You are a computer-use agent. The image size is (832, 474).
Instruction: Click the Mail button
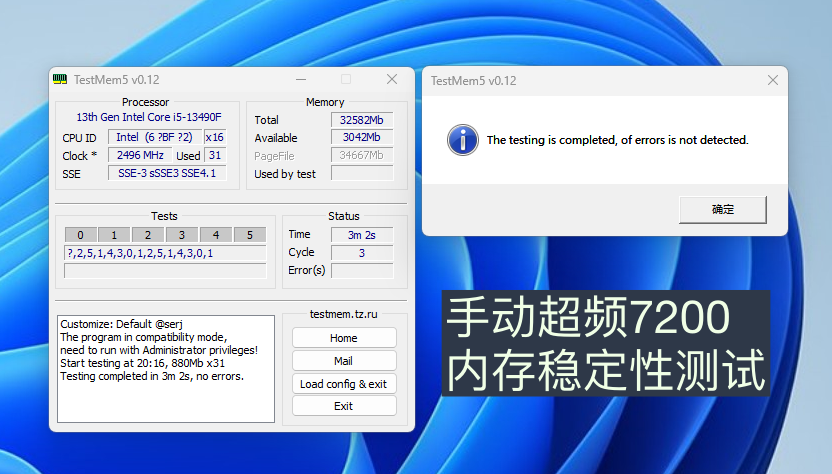tap(344, 361)
